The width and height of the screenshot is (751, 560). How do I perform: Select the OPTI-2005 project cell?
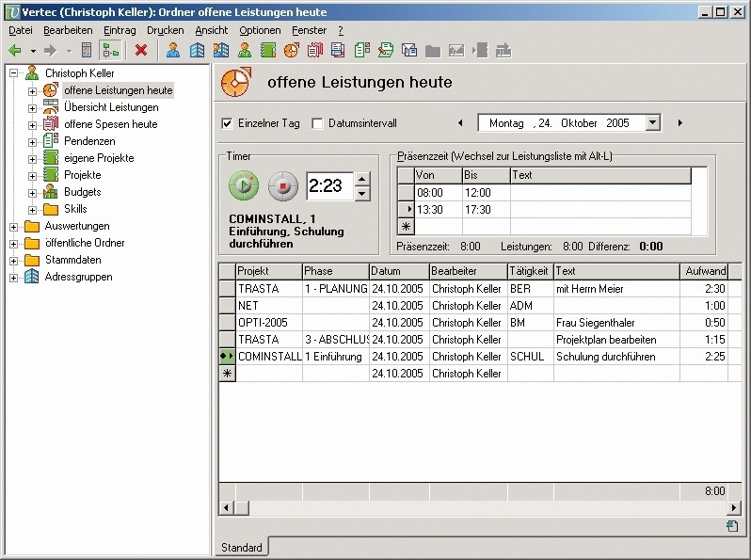coord(269,323)
